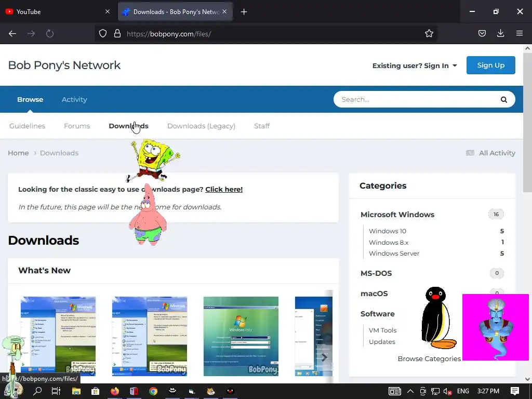The height and width of the screenshot is (399, 532).
Task: Select the Activity menu tab
Action: point(74,99)
